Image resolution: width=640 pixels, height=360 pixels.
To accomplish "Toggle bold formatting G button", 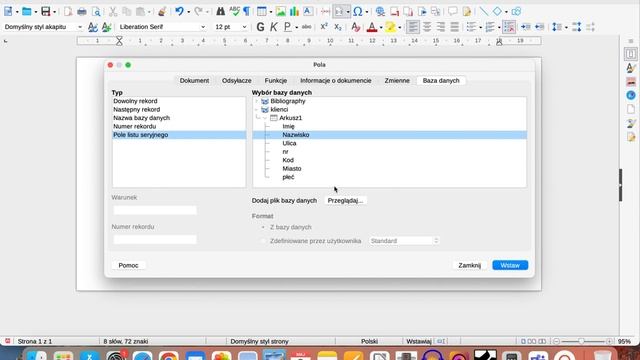I will tap(260, 27).
